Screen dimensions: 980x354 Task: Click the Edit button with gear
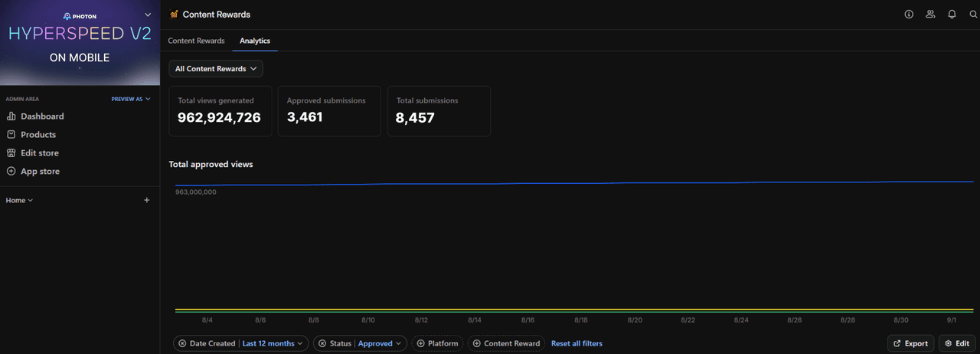pyautogui.click(x=958, y=343)
